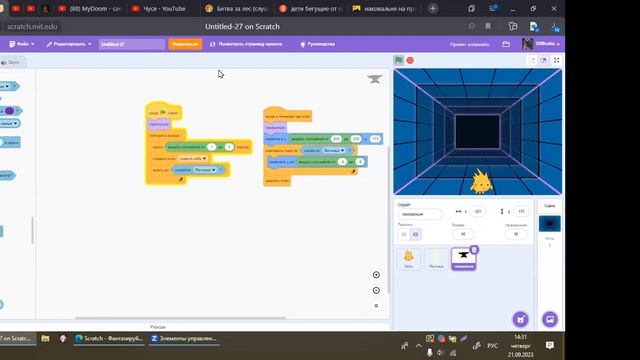Image resolution: width=640 pixels, height=360 pixels.
Task: Start the project with the green flag
Action: click(399, 60)
